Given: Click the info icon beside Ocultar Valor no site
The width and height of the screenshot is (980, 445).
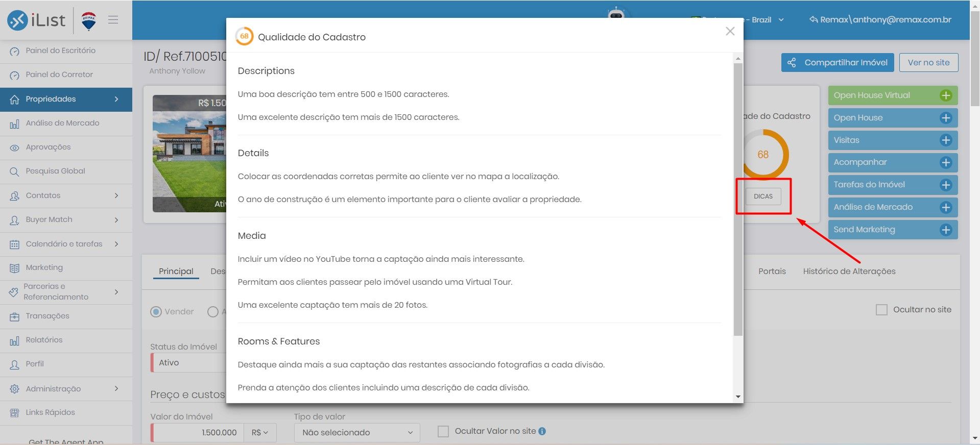Looking at the screenshot, I should pos(542,431).
